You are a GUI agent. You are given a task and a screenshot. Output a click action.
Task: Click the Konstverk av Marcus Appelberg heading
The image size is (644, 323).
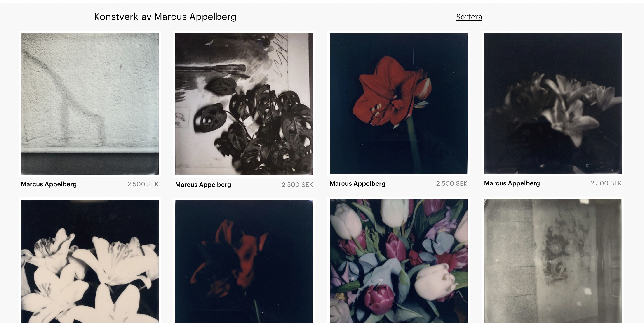tap(165, 17)
